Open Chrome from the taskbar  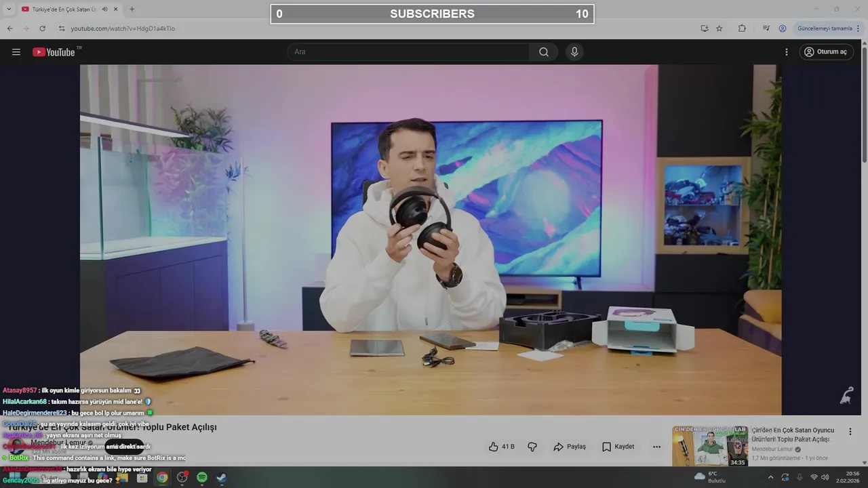[162, 478]
